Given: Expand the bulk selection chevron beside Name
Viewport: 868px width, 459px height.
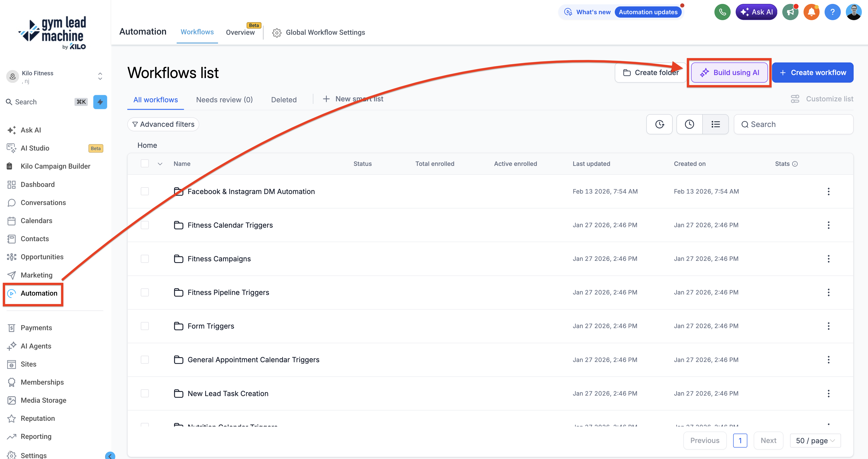Looking at the screenshot, I should coord(160,164).
